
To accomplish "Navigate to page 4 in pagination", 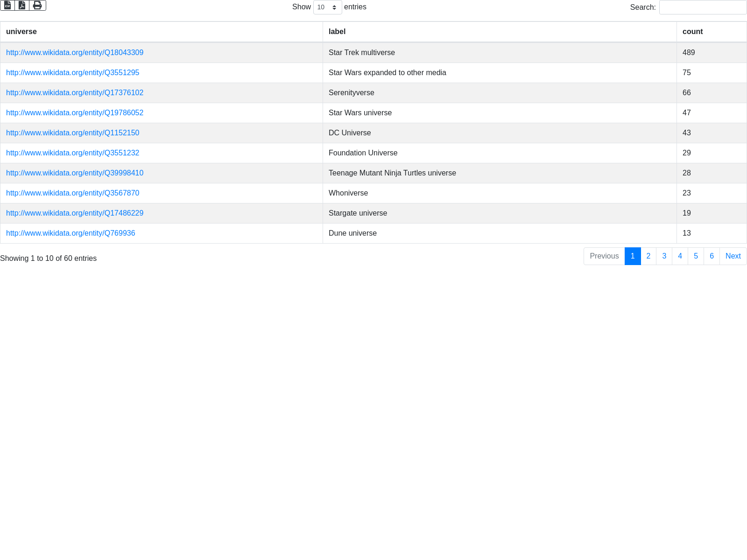I will coord(680,256).
